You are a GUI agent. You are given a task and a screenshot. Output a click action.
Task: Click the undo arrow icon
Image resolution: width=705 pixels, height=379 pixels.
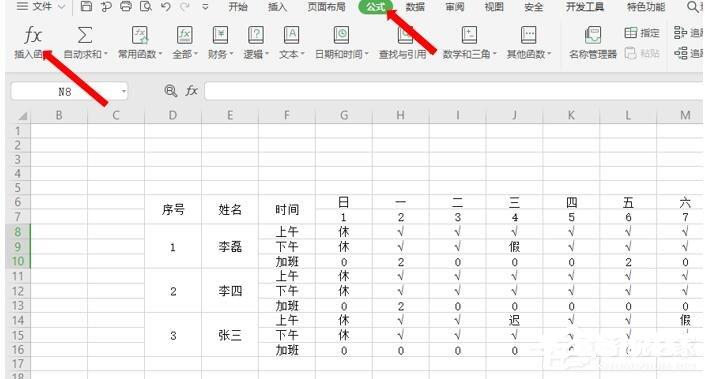point(165,6)
